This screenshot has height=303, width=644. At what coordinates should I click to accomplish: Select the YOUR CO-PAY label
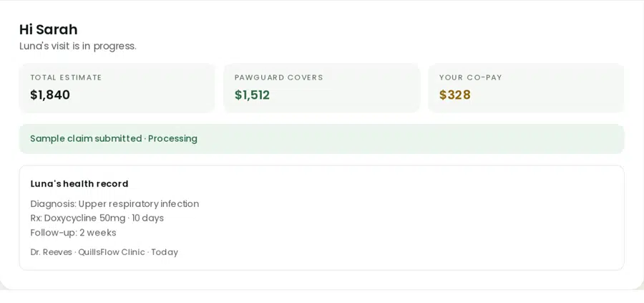click(471, 77)
